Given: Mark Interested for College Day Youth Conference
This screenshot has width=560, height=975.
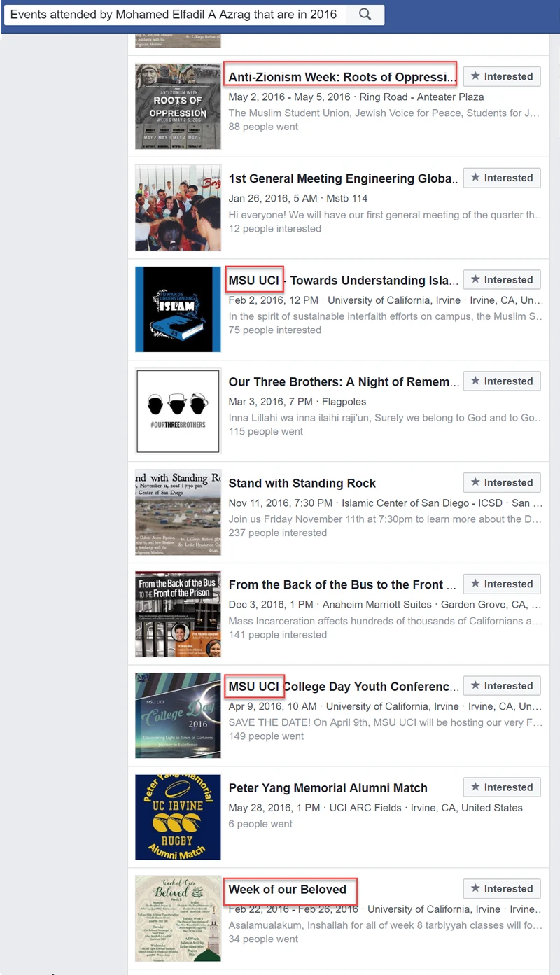Looking at the screenshot, I should (502, 686).
